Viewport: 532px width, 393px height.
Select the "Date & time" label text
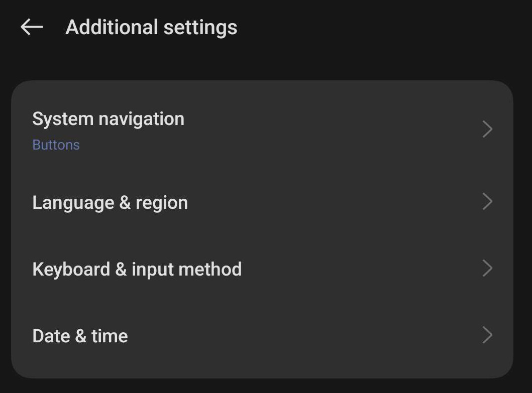[x=80, y=336]
